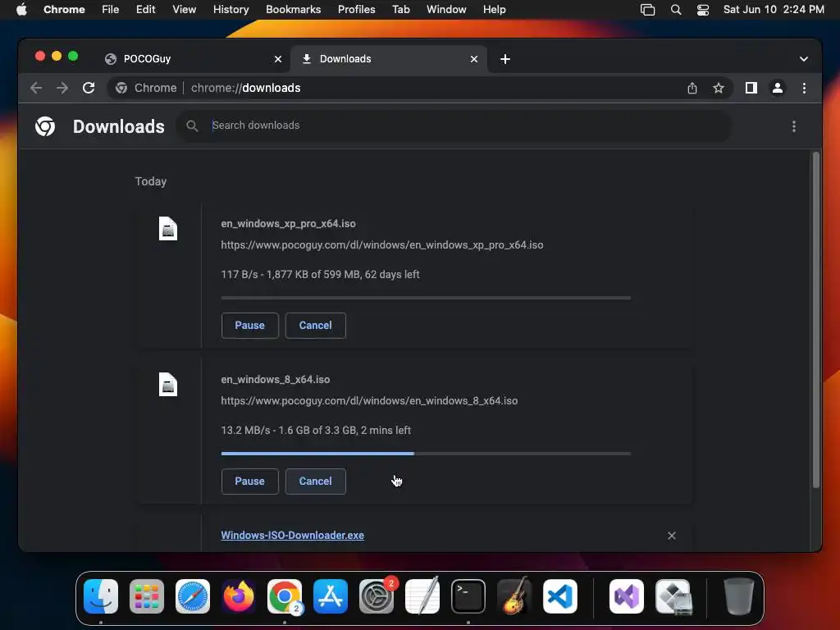Open Spotlight search in menu bar
The width and height of the screenshot is (840, 630).
676,10
